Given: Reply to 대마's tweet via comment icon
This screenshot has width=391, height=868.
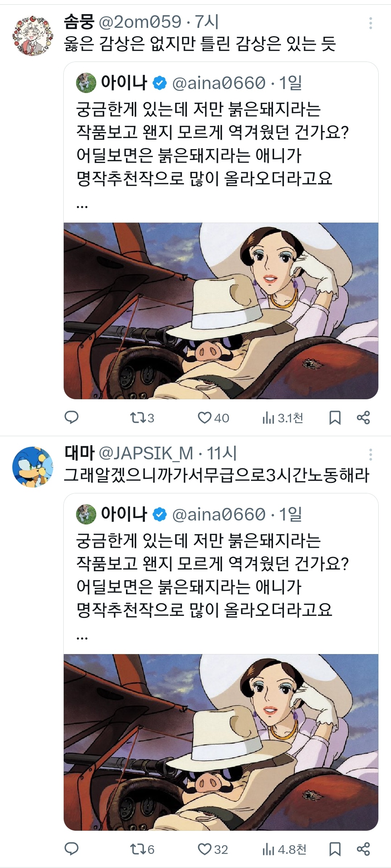Looking at the screenshot, I should coord(71,849).
